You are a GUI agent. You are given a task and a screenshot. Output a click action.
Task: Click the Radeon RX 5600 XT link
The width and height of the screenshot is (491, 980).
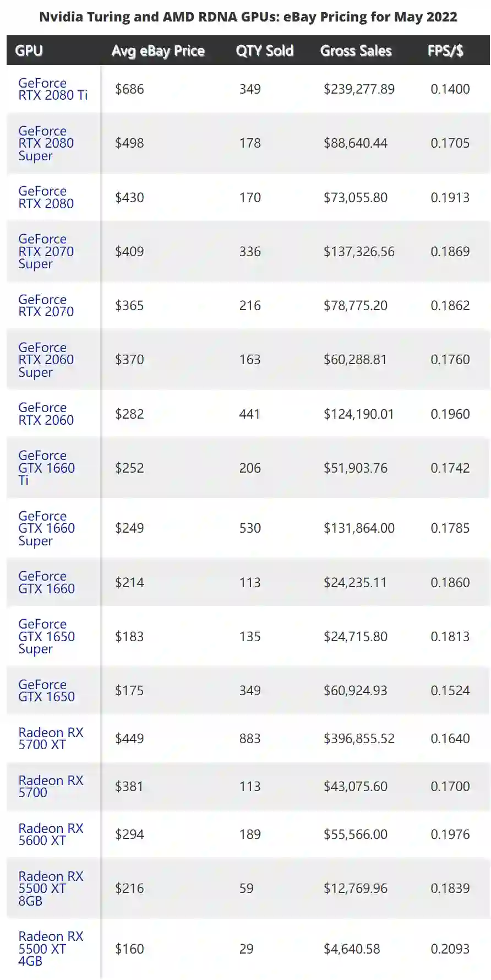pos(51,834)
